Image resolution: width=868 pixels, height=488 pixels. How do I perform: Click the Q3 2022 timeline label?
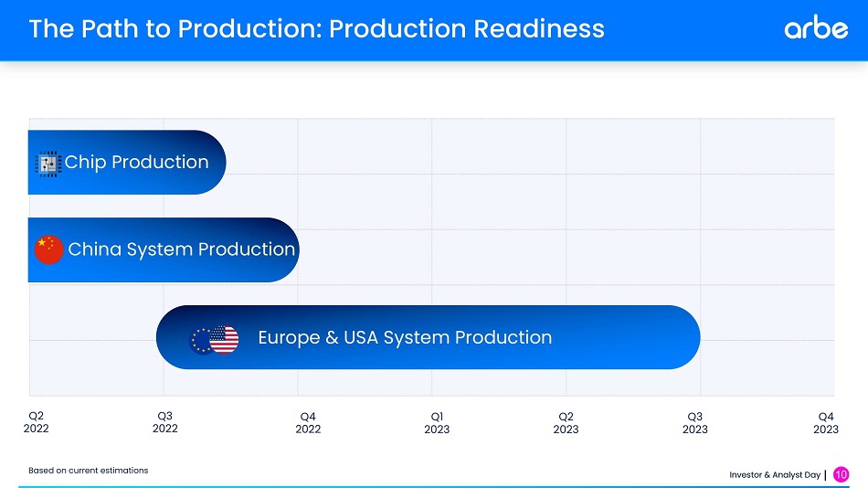[x=164, y=422]
